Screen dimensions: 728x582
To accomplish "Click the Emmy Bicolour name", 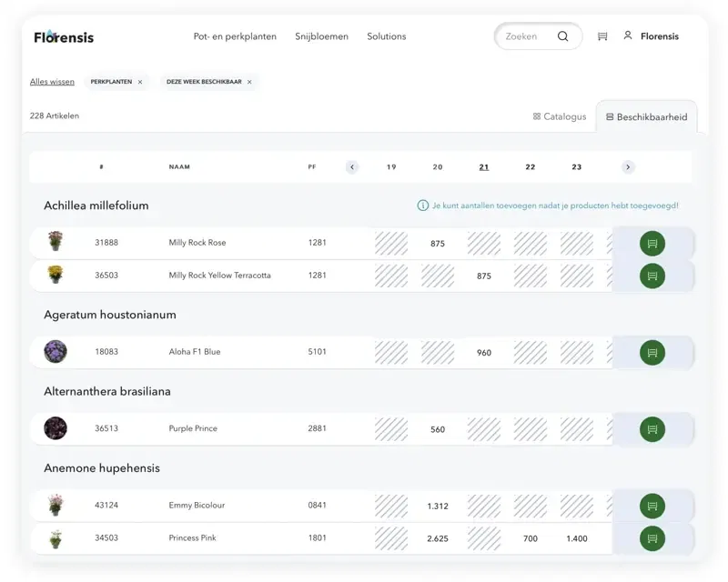I will pyautogui.click(x=197, y=505).
